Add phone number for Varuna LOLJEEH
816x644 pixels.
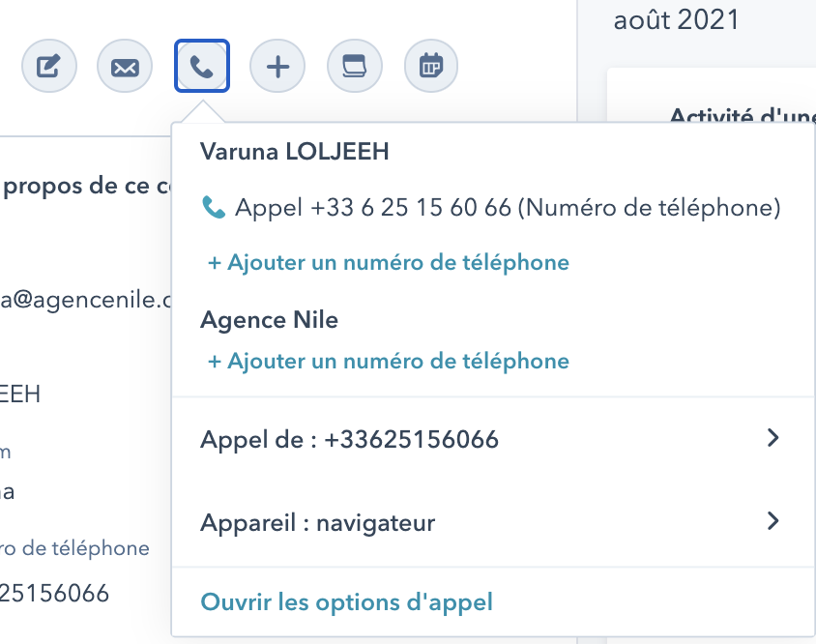click(389, 262)
